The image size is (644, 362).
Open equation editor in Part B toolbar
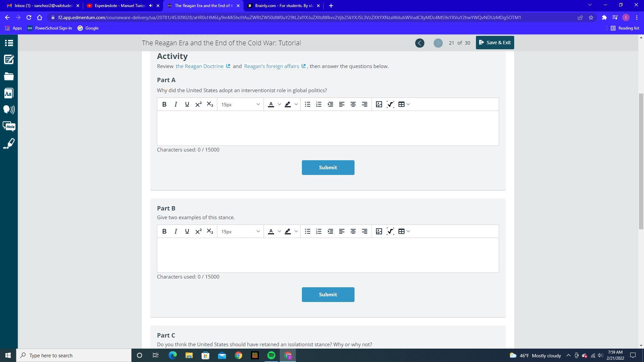(x=390, y=231)
